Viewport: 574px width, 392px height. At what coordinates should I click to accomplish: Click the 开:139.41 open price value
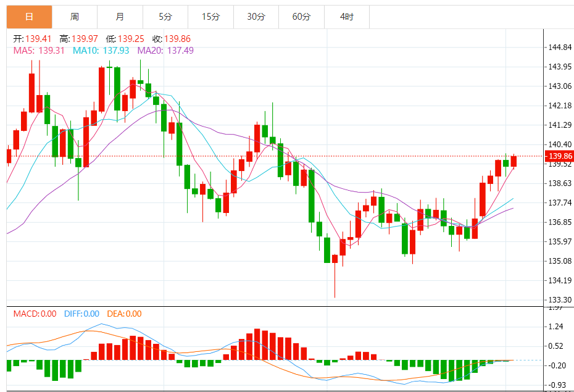point(33,39)
